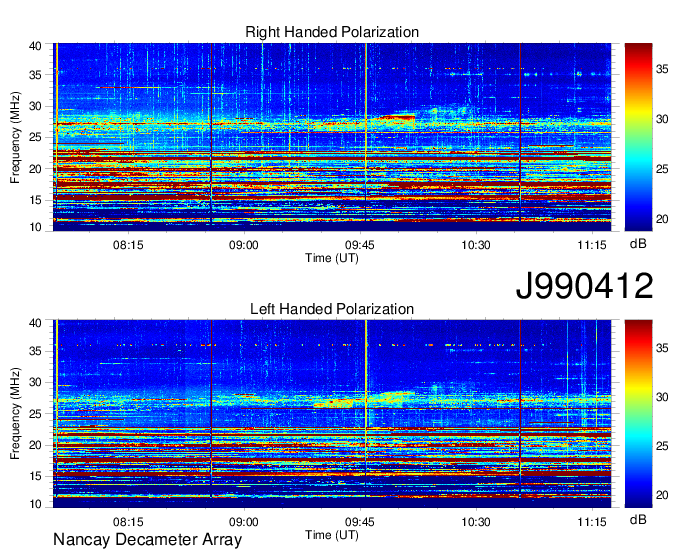Click the 30 dB label on the top colorbar
The height and width of the screenshot is (552, 680).
[662, 119]
